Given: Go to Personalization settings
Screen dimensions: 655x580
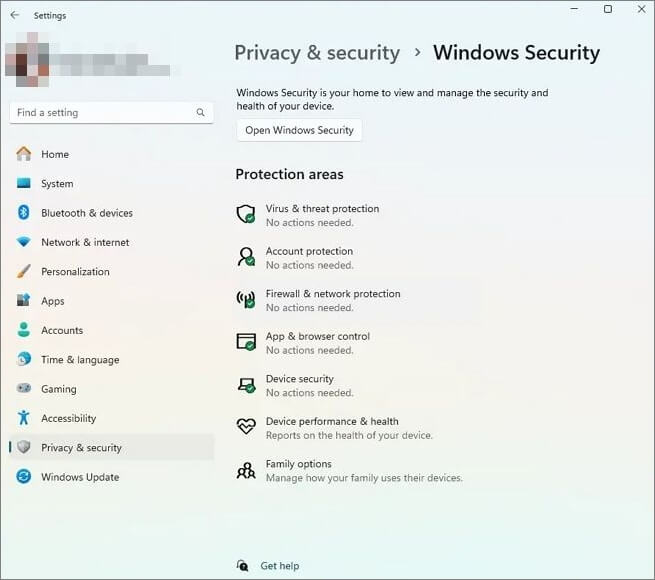Looking at the screenshot, I should [x=75, y=271].
